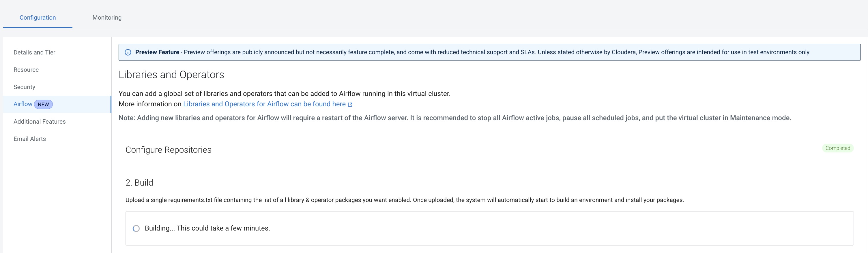Screen dimensions: 868x253
Task: Click the building spinner icon
Action: (x=136, y=229)
